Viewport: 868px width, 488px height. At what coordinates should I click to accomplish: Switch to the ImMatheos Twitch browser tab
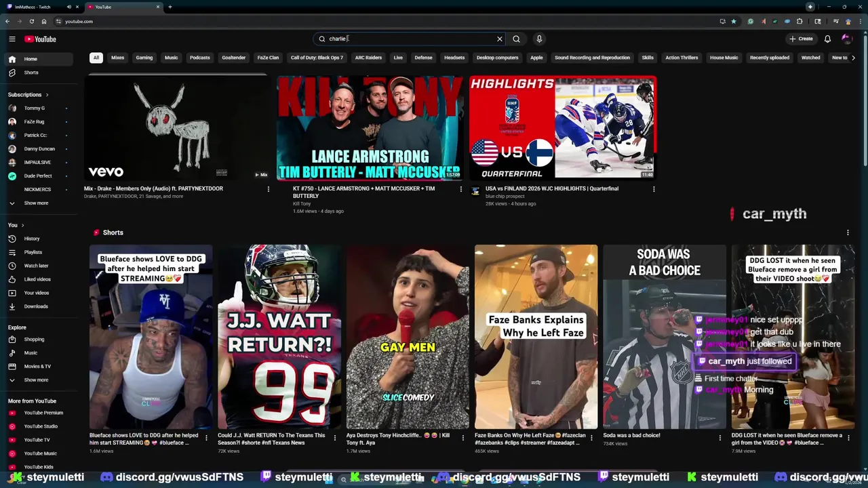42,7
